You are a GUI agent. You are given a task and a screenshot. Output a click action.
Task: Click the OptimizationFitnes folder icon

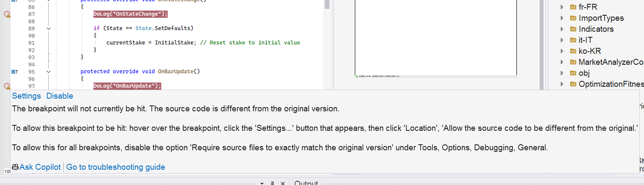573,84
